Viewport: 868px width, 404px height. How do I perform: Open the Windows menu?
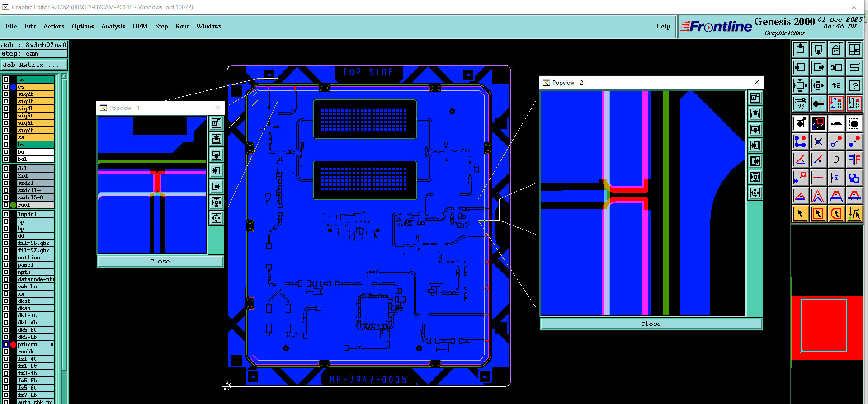208,26
